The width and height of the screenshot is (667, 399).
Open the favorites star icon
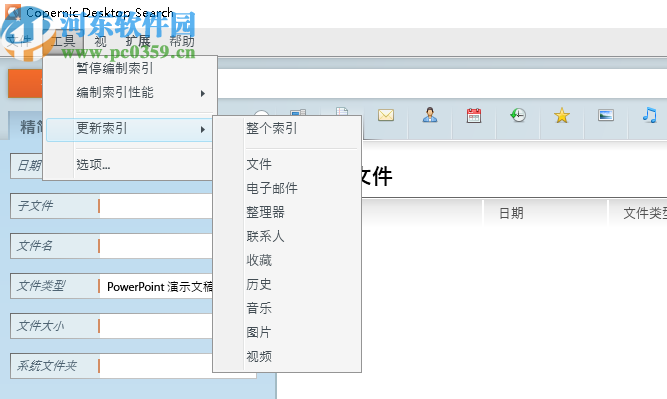[562, 115]
